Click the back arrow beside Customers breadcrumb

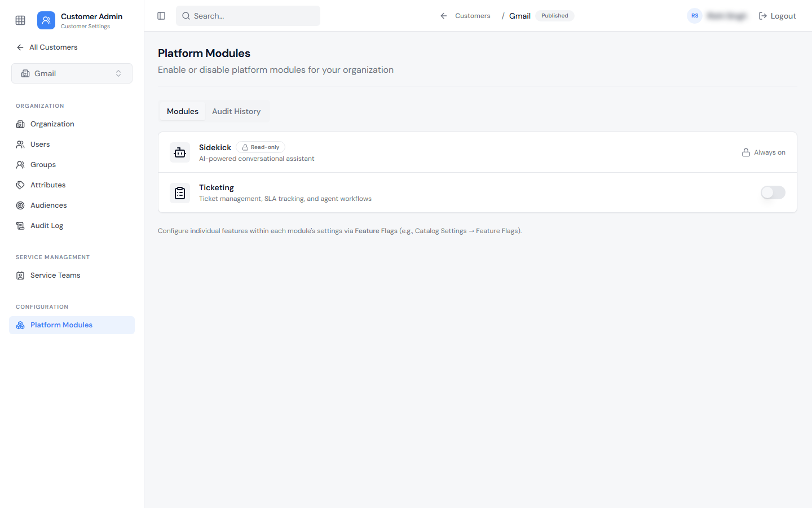[x=444, y=16]
